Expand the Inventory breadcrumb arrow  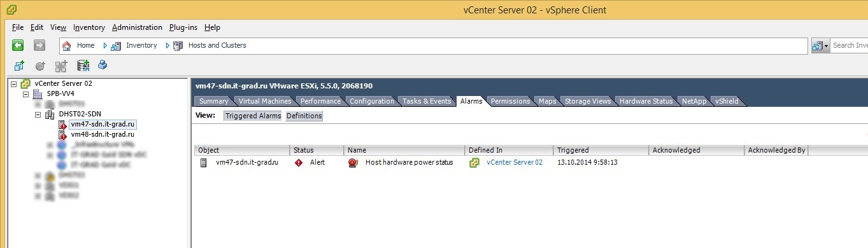pos(167,46)
